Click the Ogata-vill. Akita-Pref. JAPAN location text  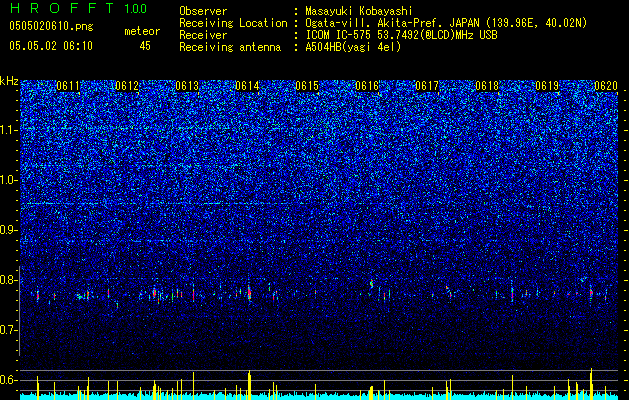tap(446, 23)
